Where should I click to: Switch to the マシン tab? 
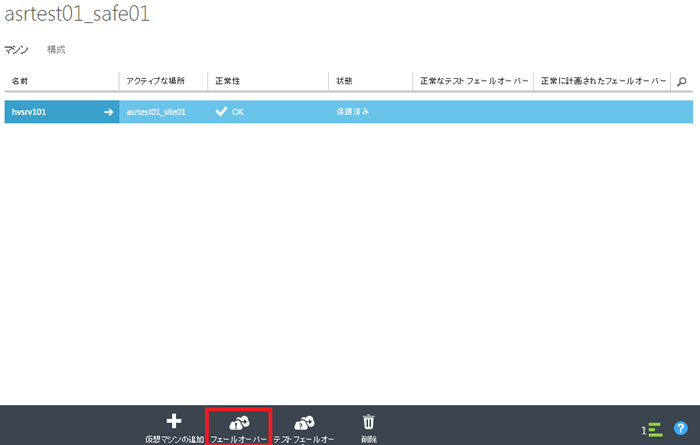pyautogui.click(x=17, y=50)
